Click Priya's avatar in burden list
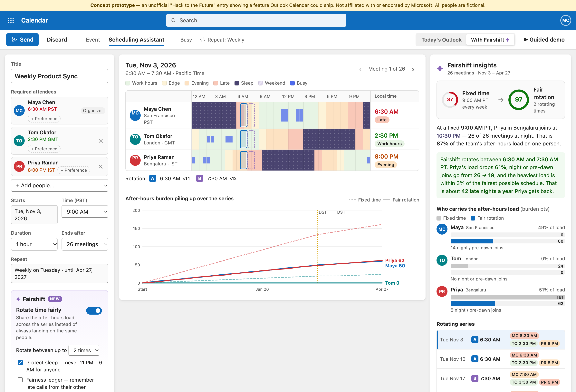Screen dimensions: 576x392 [442, 292]
